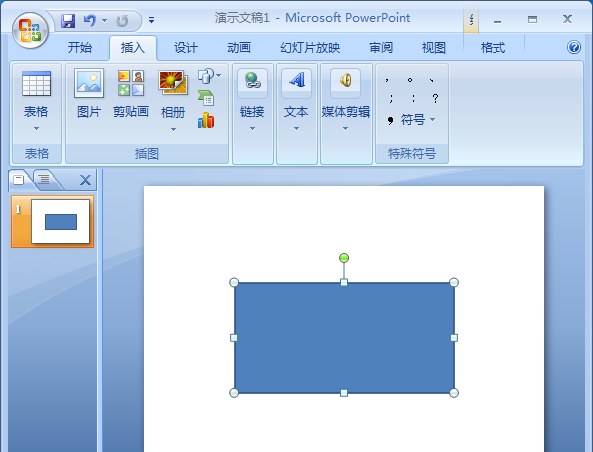Image resolution: width=593 pixels, height=452 pixels.
Task: Open Customize Quick Access Toolbar dropdown
Action: tap(151, 20)
